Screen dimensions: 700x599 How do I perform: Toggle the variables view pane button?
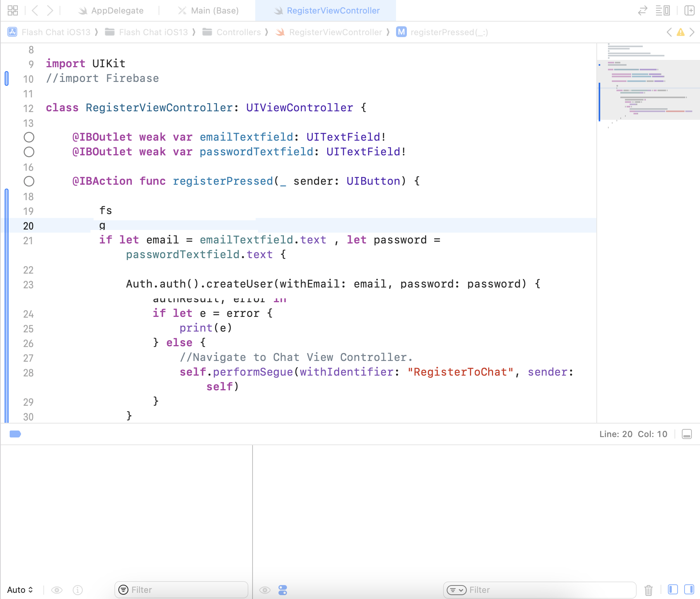[x=673, y=589]
